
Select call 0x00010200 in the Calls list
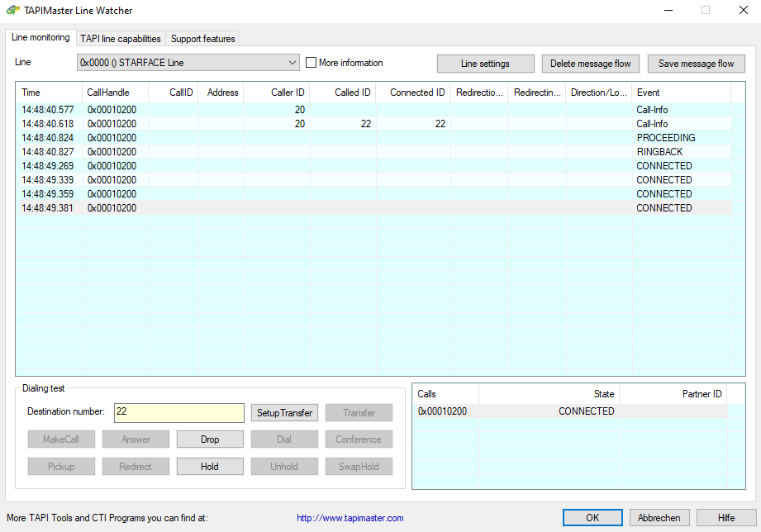point(570,411)
